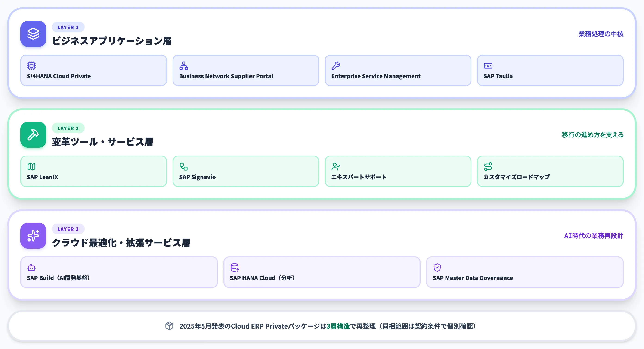Click the route icon above カスタマイズロードマップ
Screen dimensions: 644x349
tap(488, 166)
